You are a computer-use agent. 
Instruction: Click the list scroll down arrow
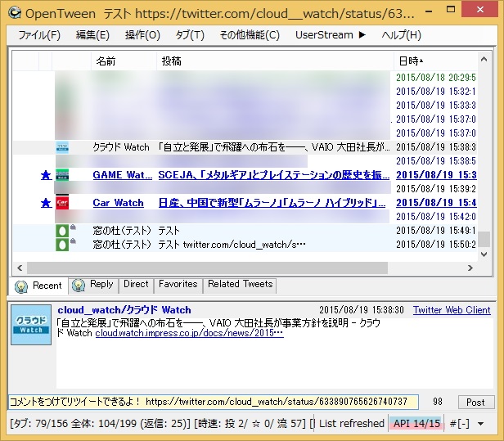(484, 254)
